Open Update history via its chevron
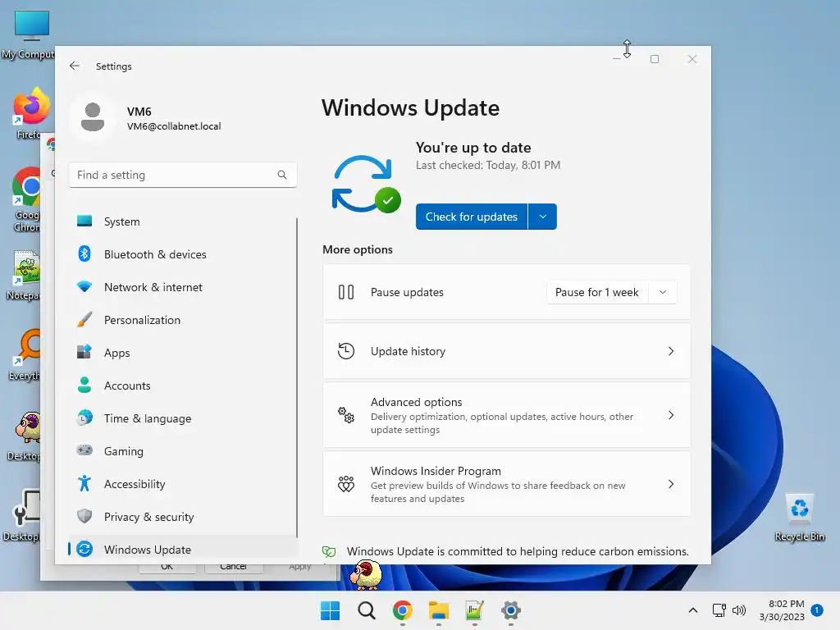840x630 pixels. coord(671,351)
